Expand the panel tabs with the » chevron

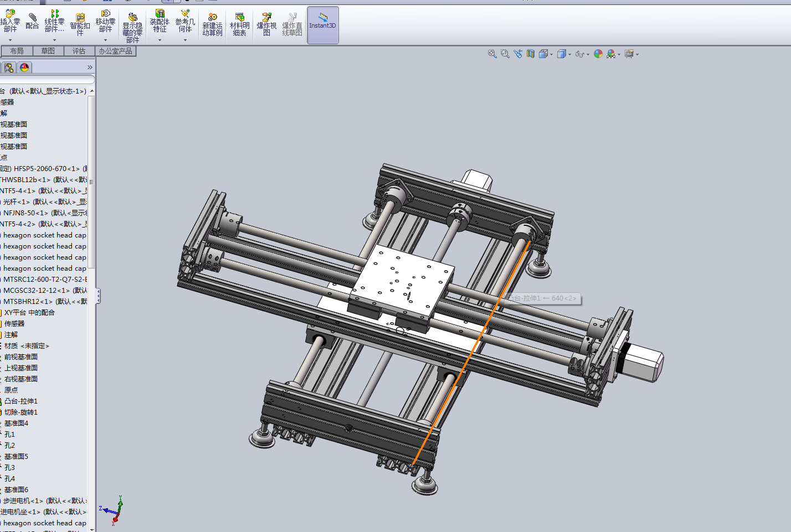point(90,68)
